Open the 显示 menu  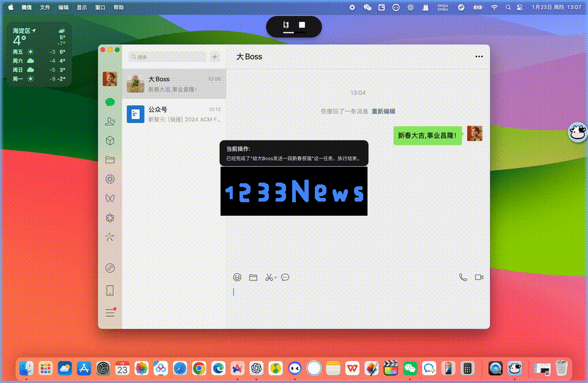[x=81, y=7]
